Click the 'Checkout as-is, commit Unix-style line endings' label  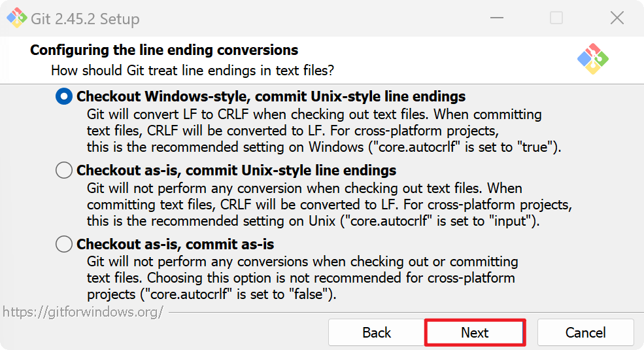(236, 171)
